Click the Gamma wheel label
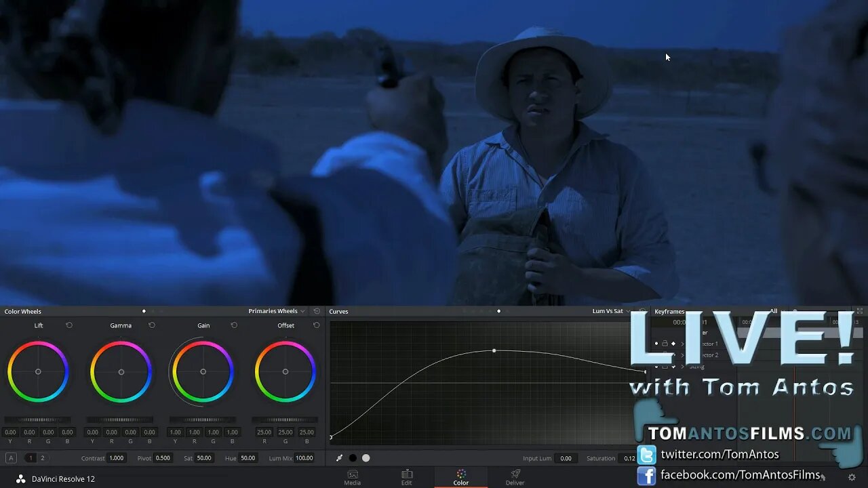Viewport: 868px width, 488px height. coord(121,325)
